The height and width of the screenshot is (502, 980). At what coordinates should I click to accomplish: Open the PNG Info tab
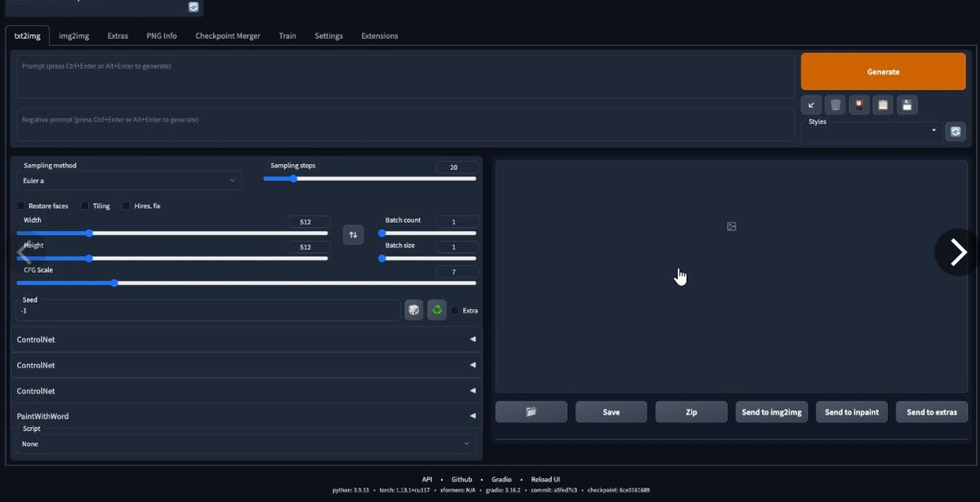pyautogui.click(x=162, y=36)
